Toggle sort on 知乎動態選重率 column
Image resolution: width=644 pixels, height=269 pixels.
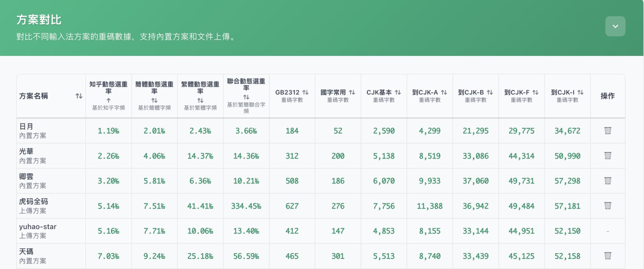click(108, 100)
